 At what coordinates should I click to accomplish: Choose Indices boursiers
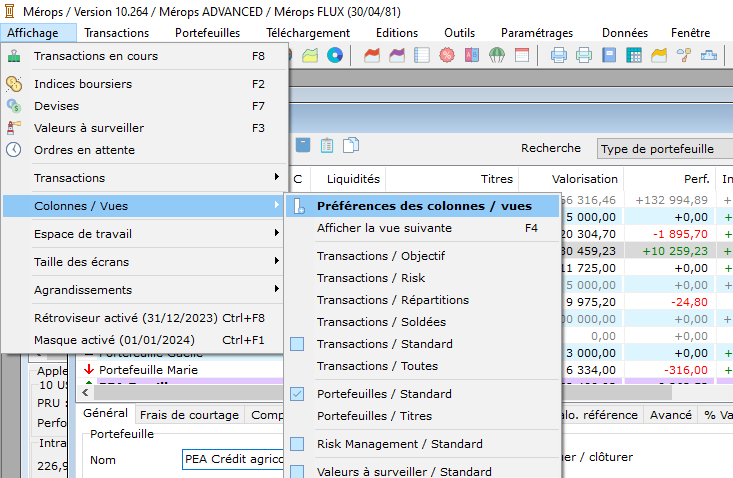pos(144,84)
